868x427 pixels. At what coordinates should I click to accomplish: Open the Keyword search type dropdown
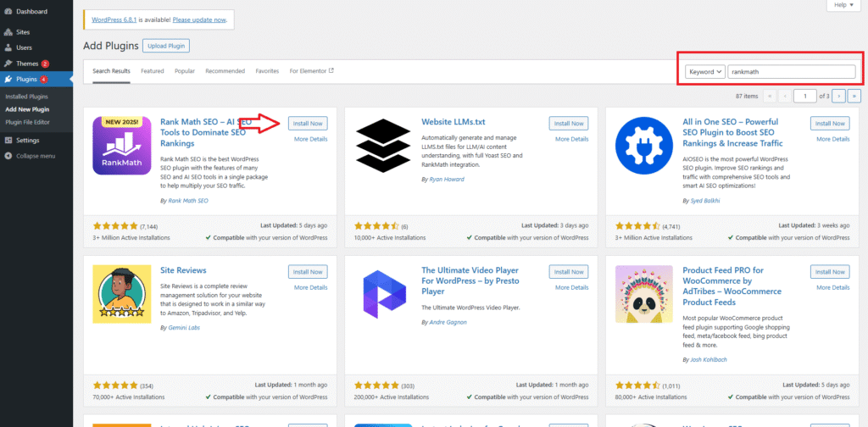tap(705, 72)
